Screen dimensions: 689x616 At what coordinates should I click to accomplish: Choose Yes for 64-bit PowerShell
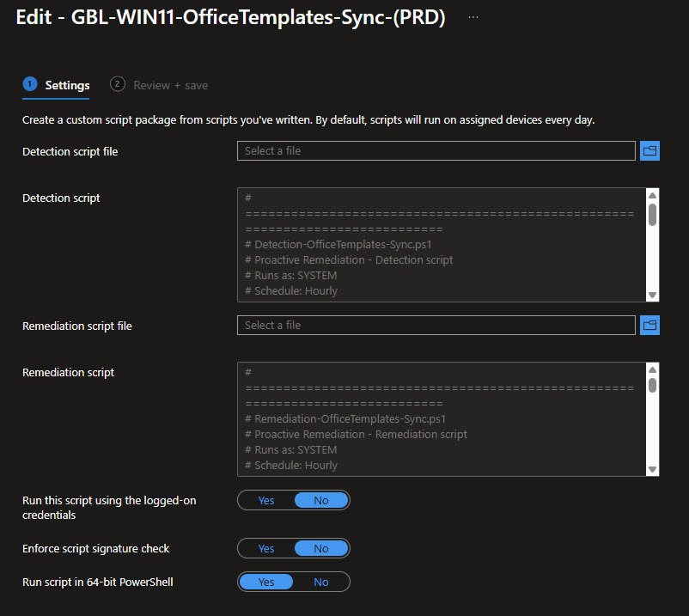tap(266, 582)
